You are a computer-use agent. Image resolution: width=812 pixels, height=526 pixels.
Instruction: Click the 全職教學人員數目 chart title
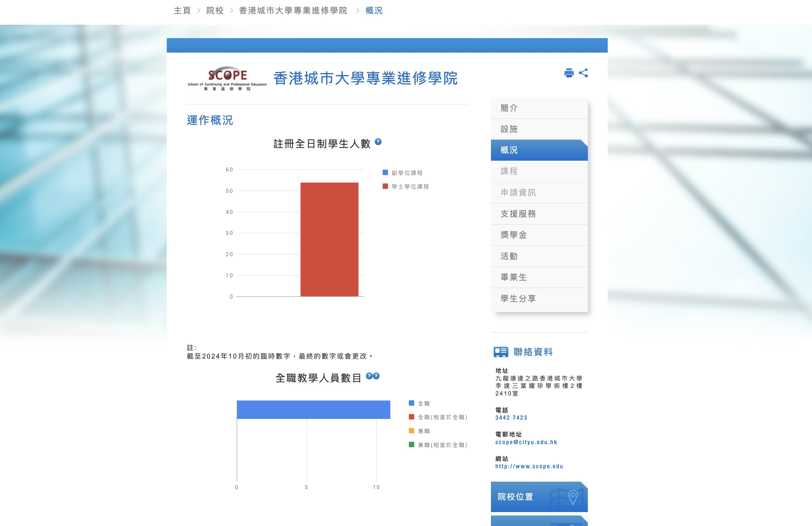[318, 378]
